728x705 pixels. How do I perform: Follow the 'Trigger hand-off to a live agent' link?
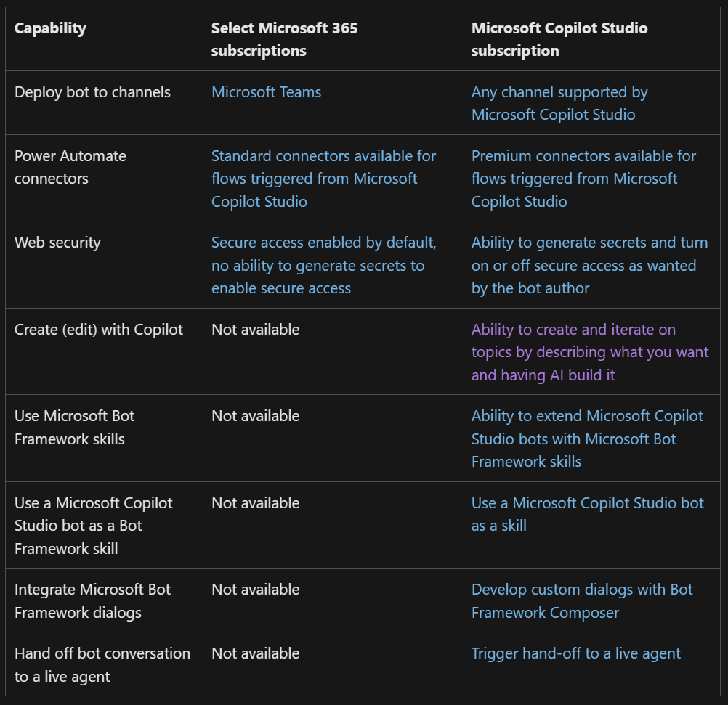(575, 653)
